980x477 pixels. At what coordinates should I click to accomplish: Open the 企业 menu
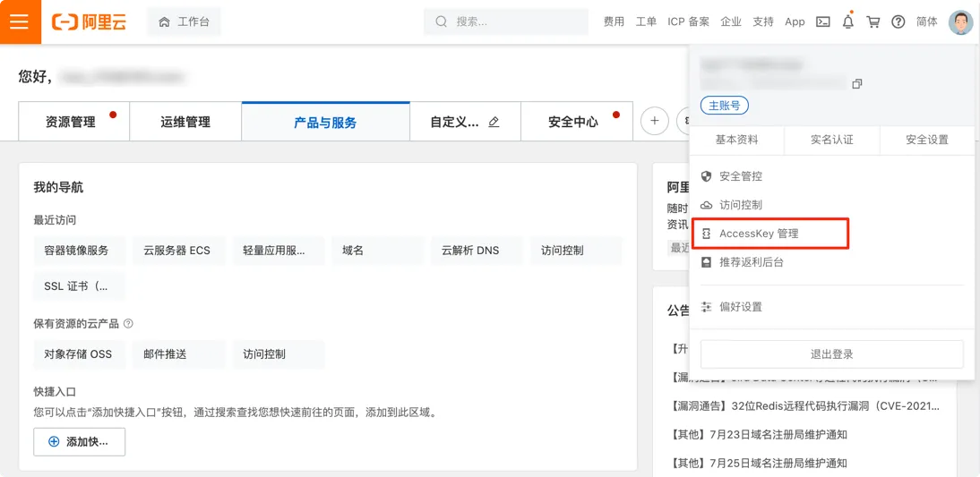click(731, 21)
